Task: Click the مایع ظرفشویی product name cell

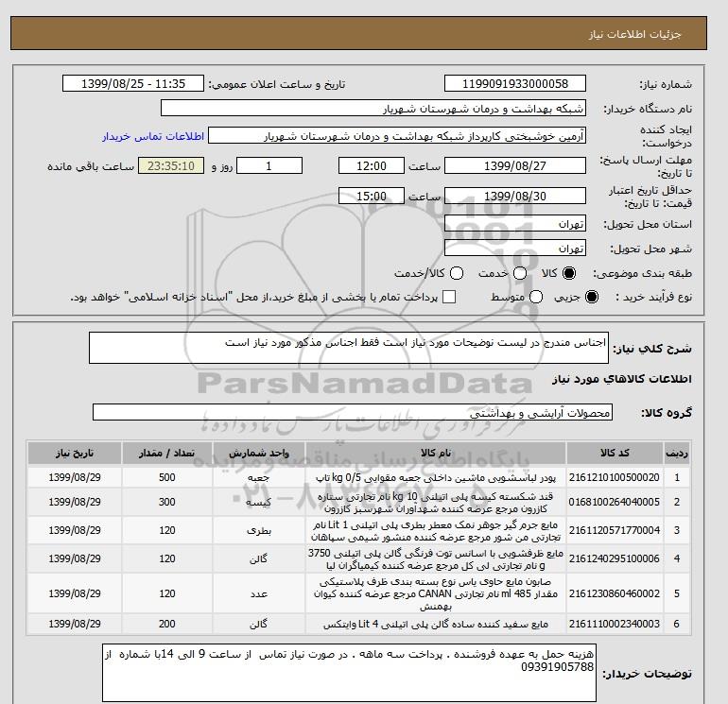Action: coord(436,558)
